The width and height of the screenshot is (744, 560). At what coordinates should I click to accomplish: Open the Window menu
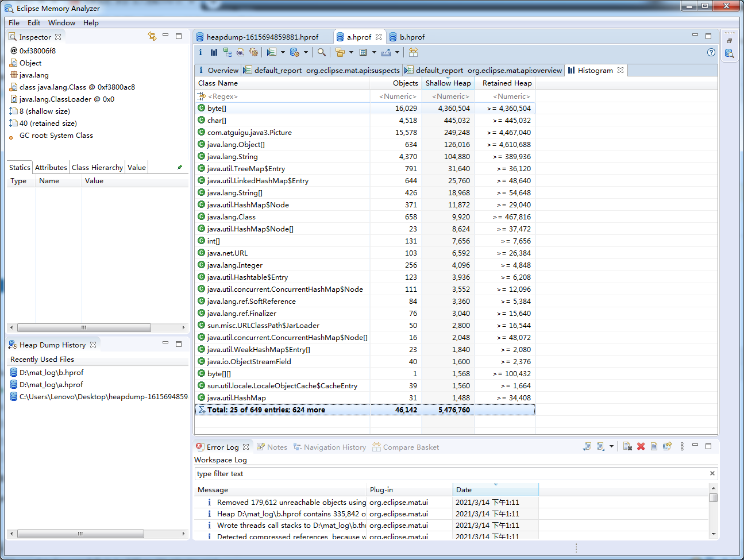click(x=61, y=23)
